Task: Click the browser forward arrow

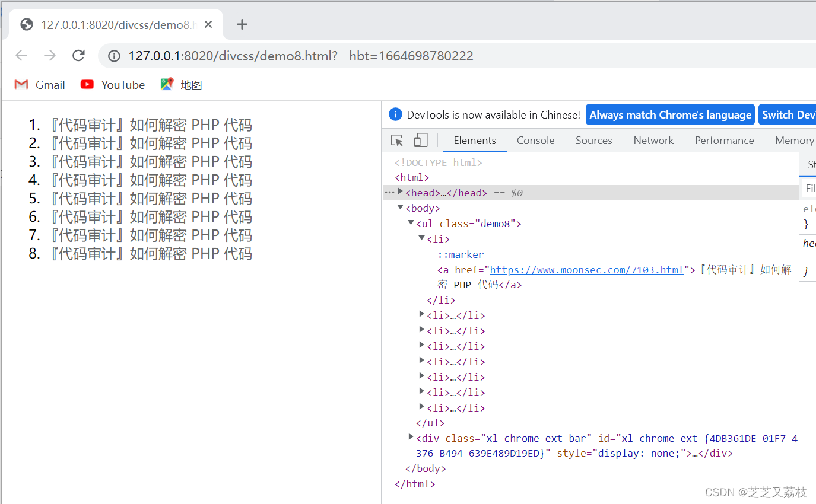Action: pyautogui.click(x=50, y=56)
